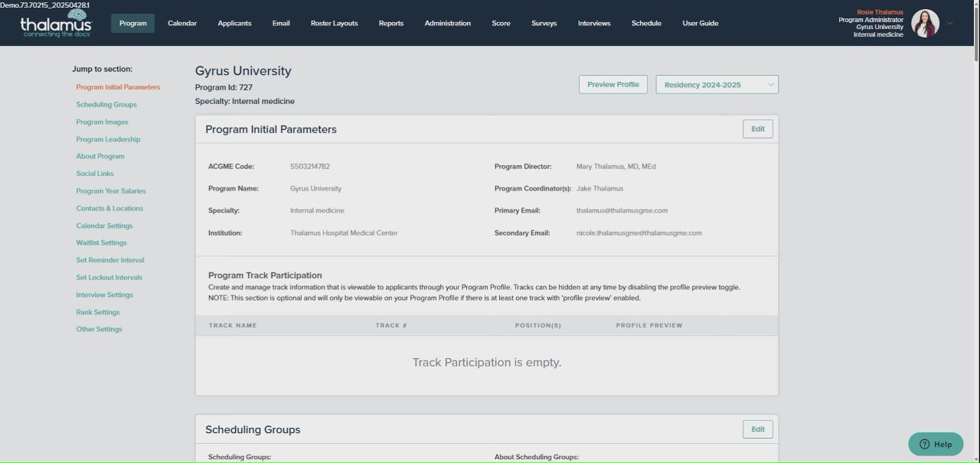
Task: Jump to Waitlist Settings section
Action: [101, 243]
